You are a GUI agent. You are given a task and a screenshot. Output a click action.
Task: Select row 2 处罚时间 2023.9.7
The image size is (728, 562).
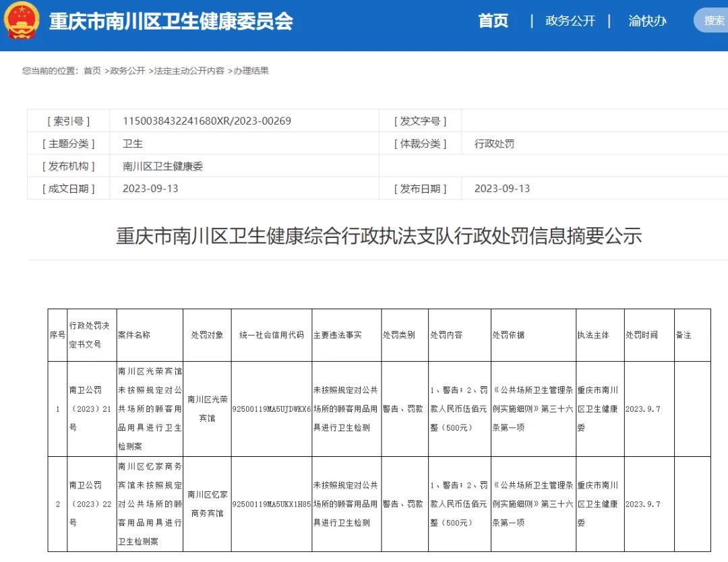pyautogui.click(x=642, y=504)
